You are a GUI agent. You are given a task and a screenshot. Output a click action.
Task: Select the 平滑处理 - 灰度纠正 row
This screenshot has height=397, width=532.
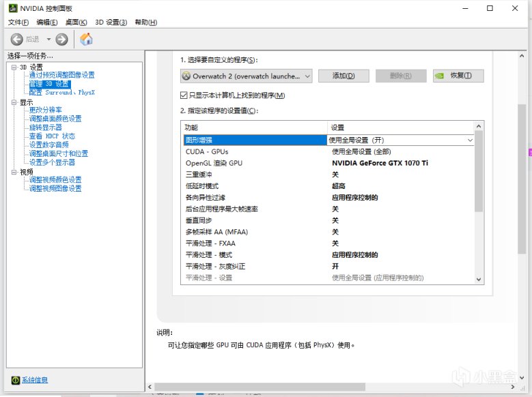click(x=328, y=267)
